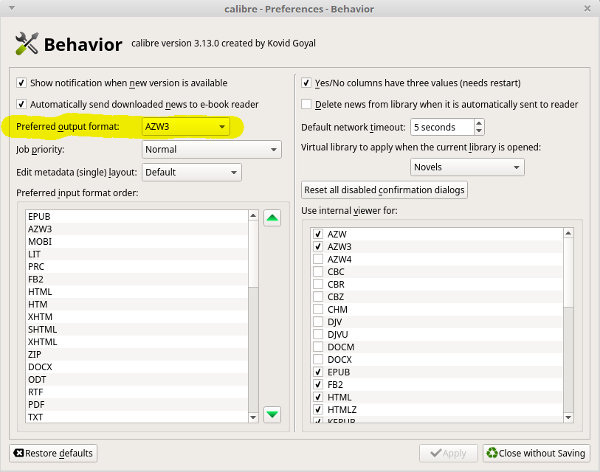Check CBR in internal viewer list

pos(318,284)
